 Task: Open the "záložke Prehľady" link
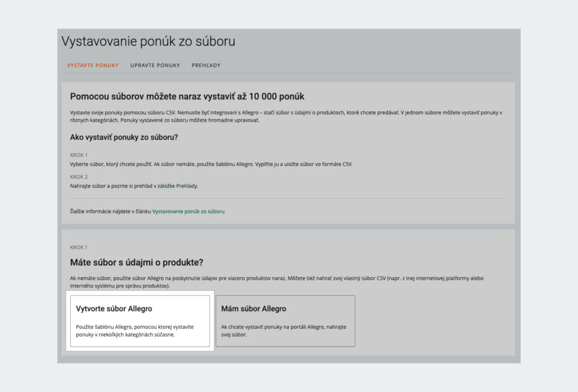pyautogui.click(x=178, y=185)
